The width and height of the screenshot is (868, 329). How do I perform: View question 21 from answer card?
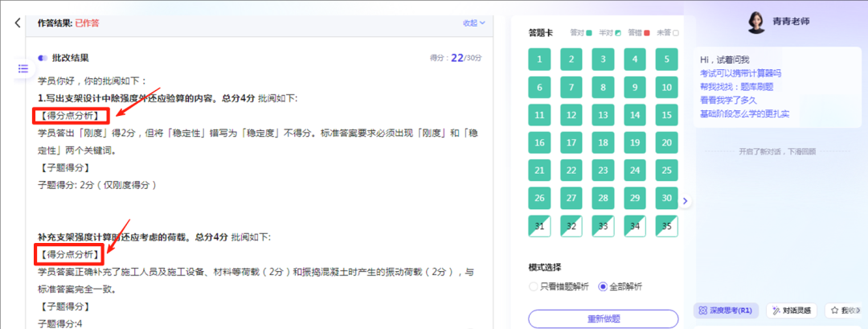click(x=539, y=170)
